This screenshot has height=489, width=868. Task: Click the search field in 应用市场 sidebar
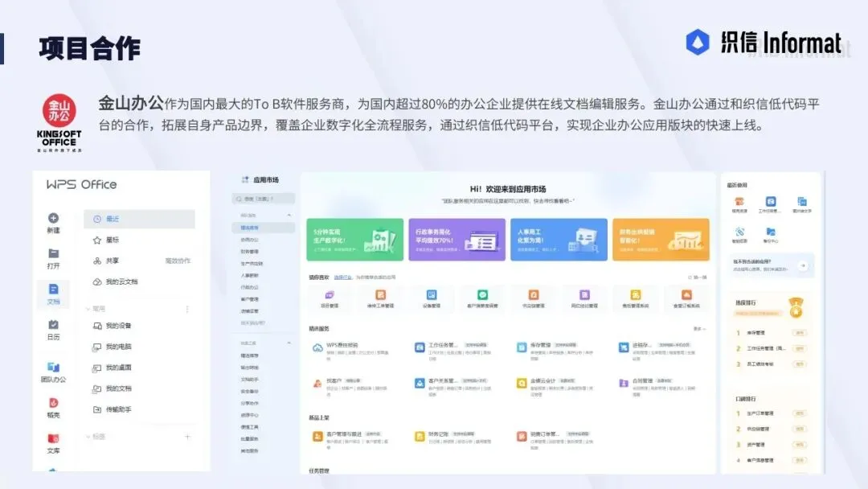click(264, 199)
